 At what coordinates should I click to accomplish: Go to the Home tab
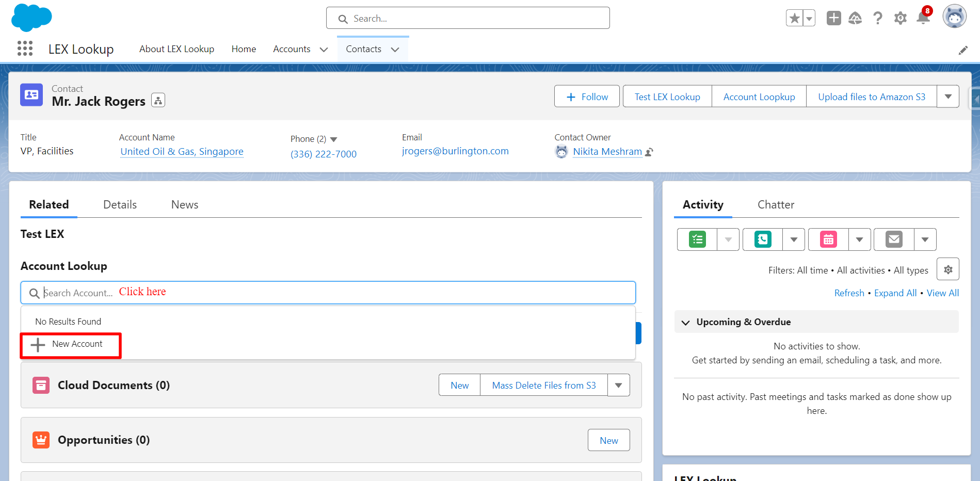pyautogui.click(x=244, y=49)
